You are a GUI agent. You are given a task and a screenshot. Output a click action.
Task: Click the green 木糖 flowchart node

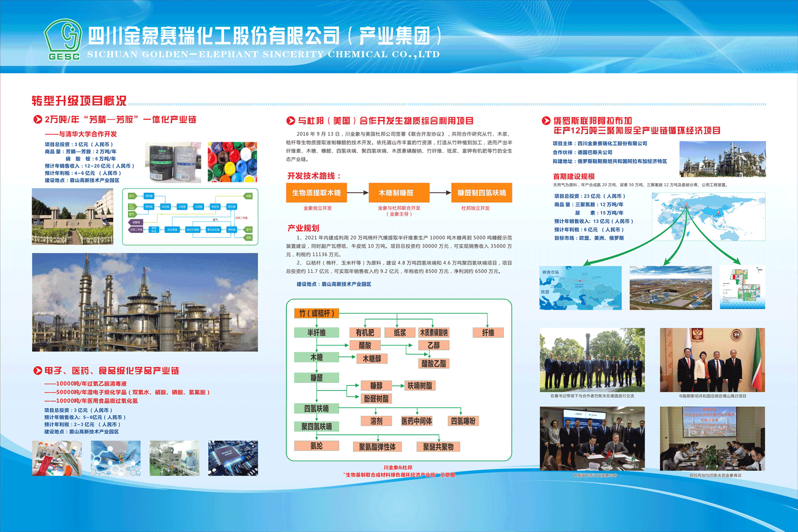(317, 357)
